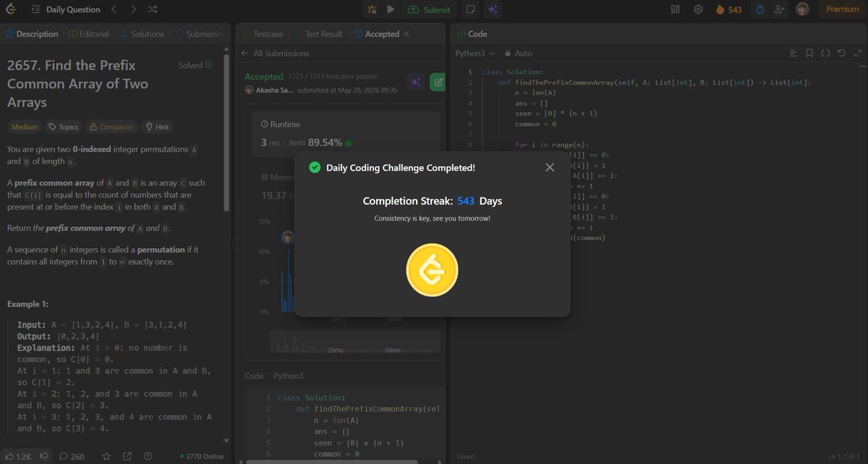Open the Daily Question problem list
Screen dimensions: 868x464
tap(65, 9)
